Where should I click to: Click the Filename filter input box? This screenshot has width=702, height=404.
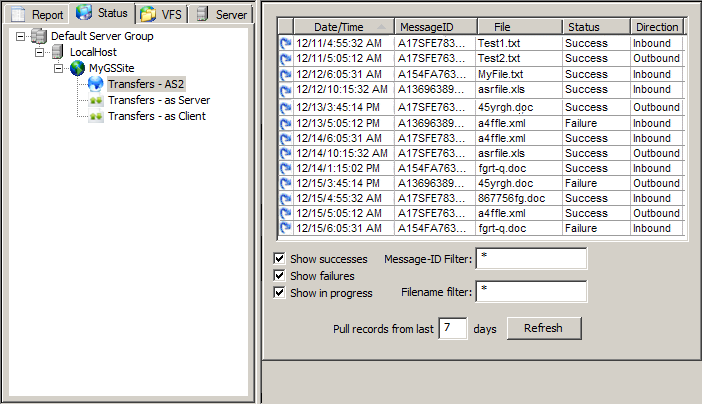pos(530,291)
